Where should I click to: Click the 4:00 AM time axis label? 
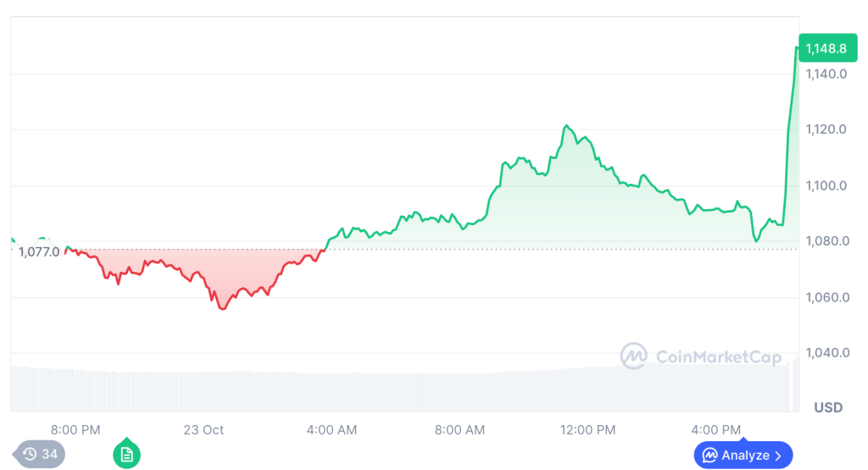331,430
